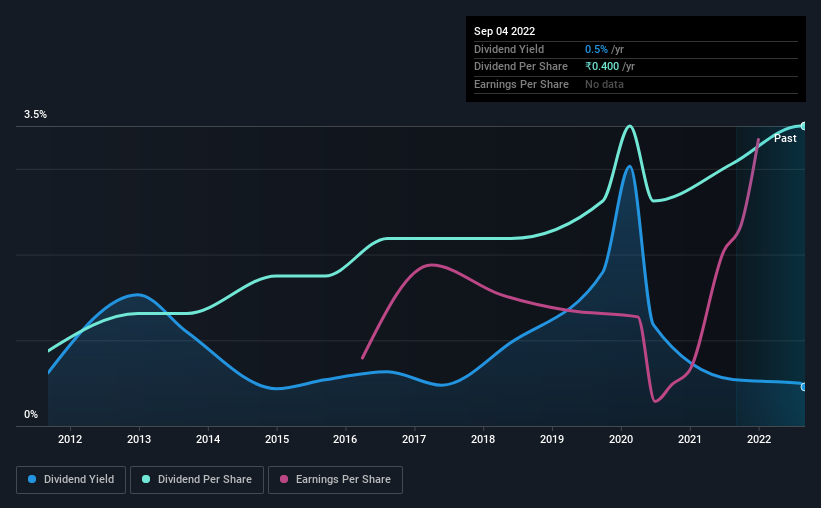
Task: Click the pink Earnings Per Share legend dot
Action: coord(284,479)
